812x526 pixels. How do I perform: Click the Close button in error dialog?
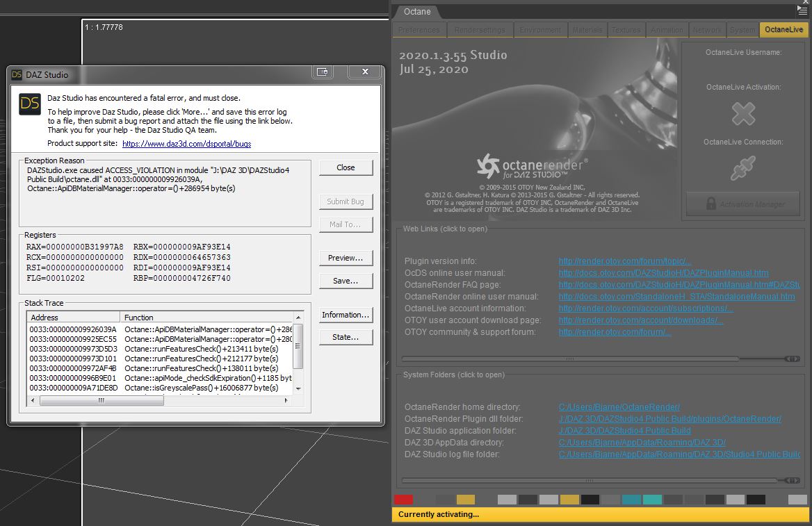coord(346,167)
